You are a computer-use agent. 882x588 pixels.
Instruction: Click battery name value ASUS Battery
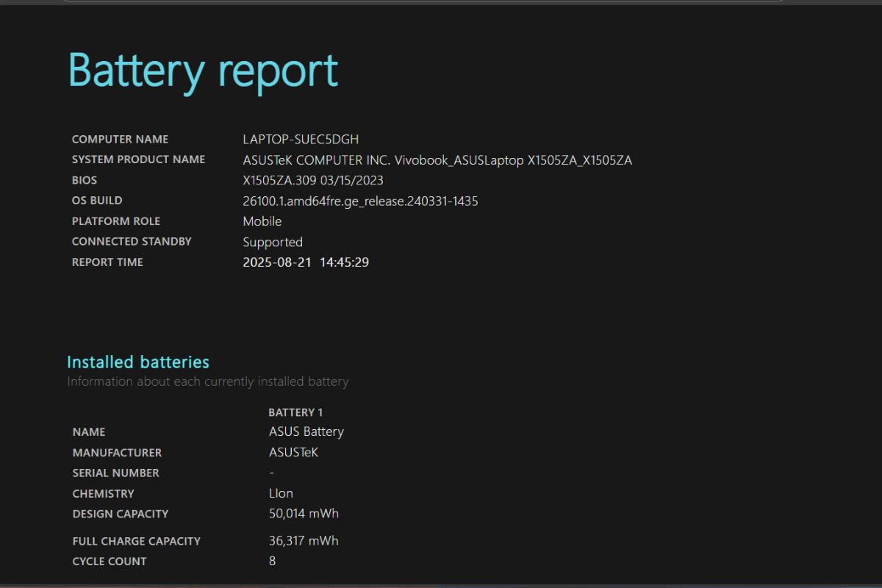click(x=306, y=431)
